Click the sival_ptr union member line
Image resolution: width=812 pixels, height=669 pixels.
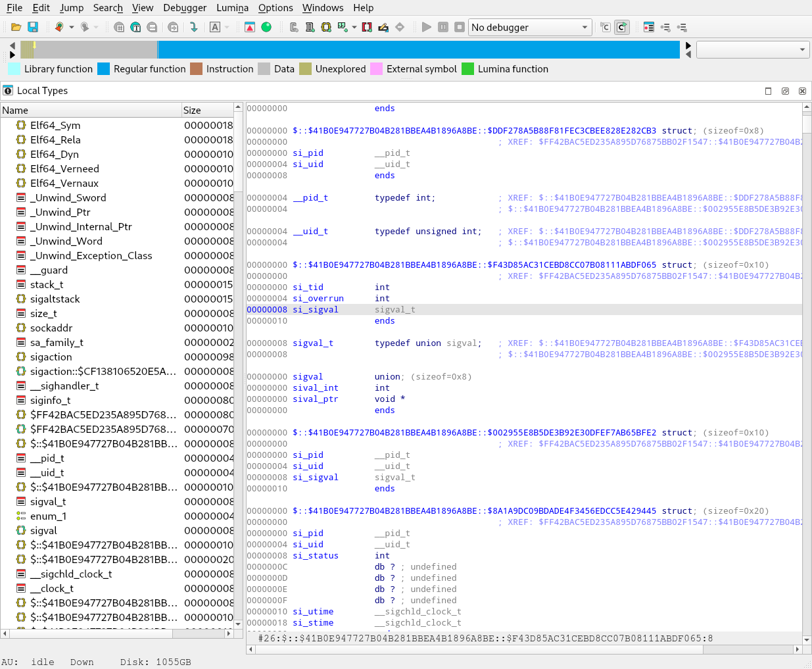tap(524, 399)
